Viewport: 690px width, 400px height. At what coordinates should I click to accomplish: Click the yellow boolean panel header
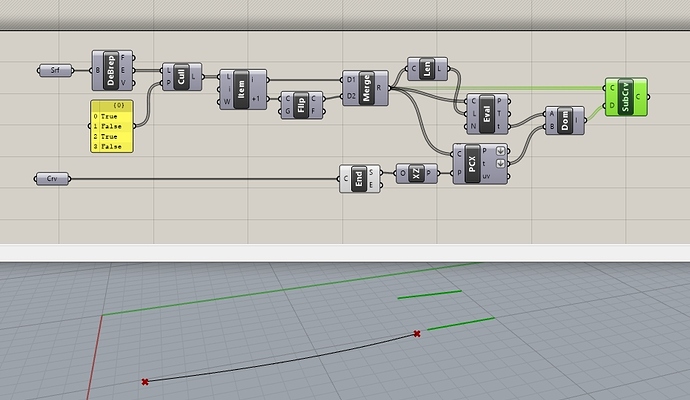112,106
